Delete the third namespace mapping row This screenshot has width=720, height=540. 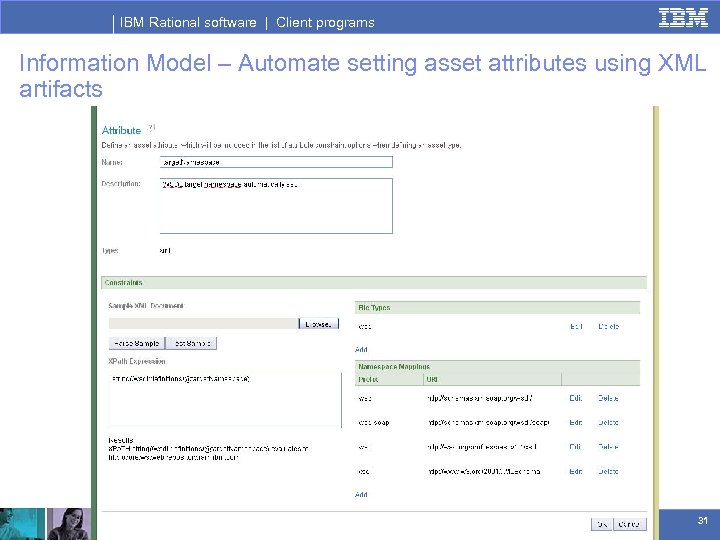[608, 447]
